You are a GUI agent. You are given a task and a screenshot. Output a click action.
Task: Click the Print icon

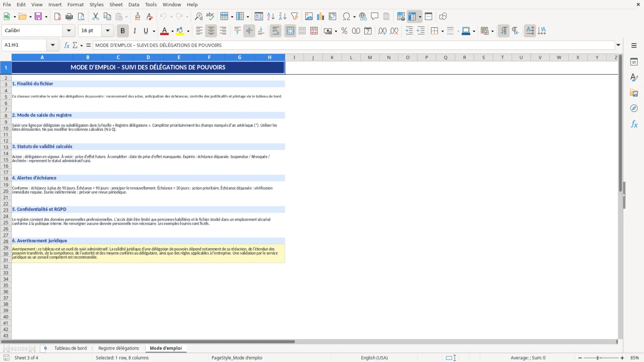point(69,16)
